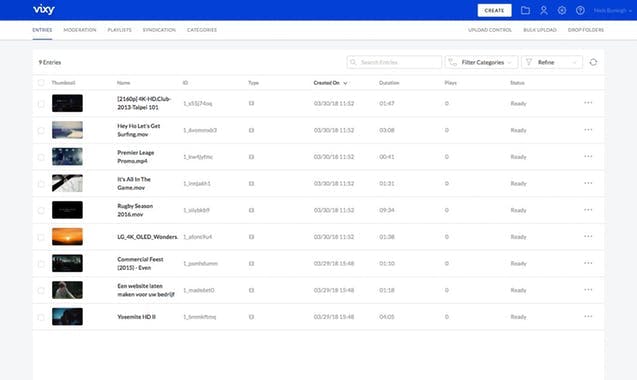Click the Plays column header
The width and height of the screenshot is (637, 380).
tap(451, 83)
